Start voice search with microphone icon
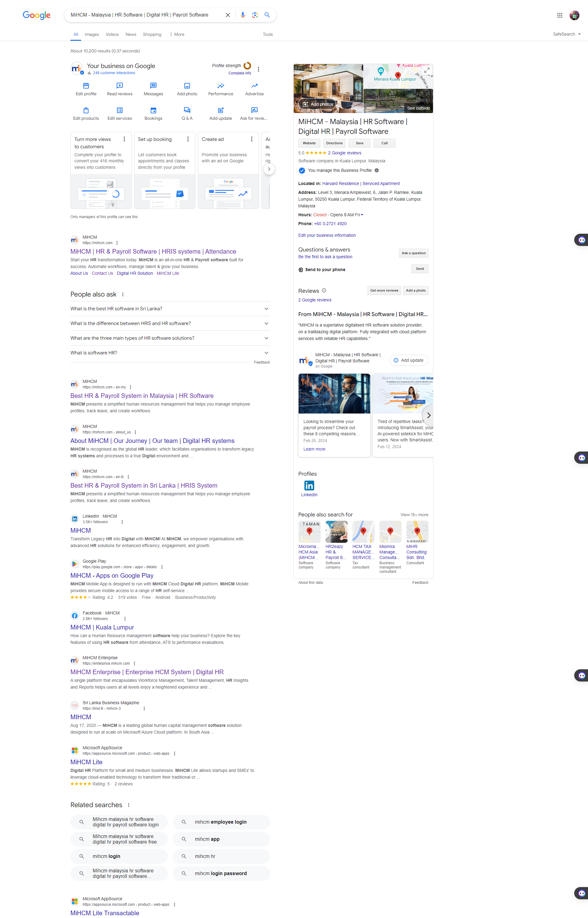Screen dimensions: 588x918 (x=243, y=15)
